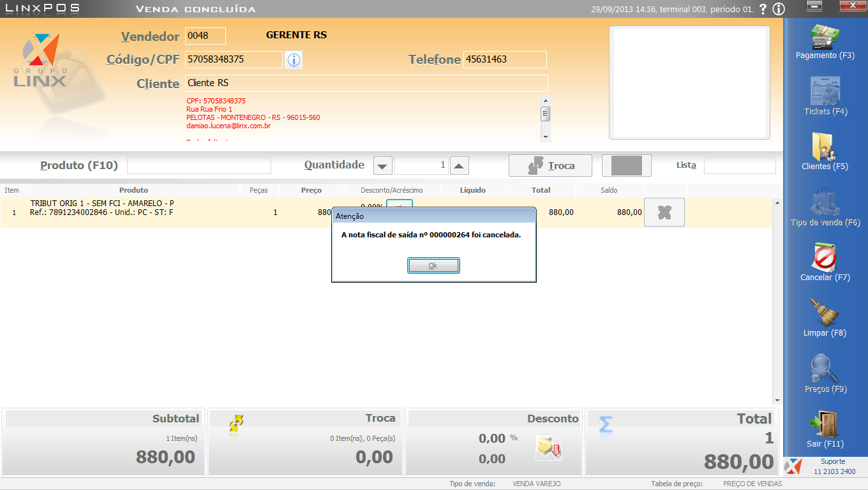
Task: Open Preços (F9) price lookup
Action: click(825, 369)
